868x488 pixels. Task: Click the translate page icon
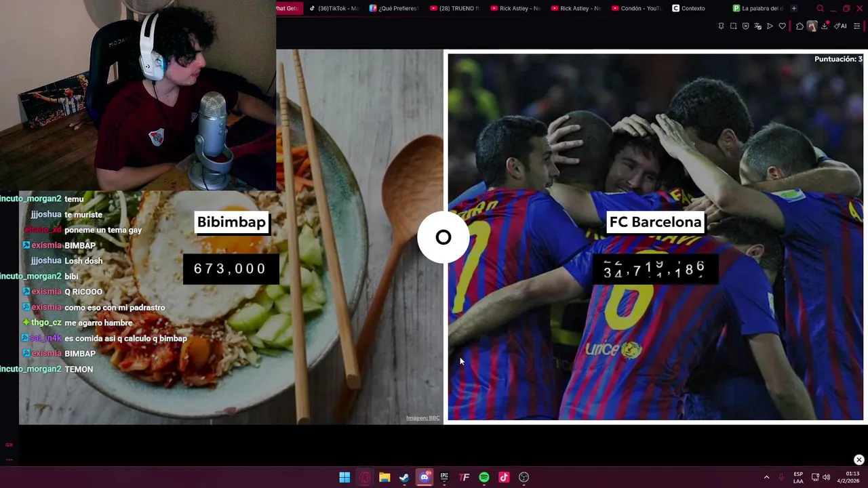pos(757,26)
